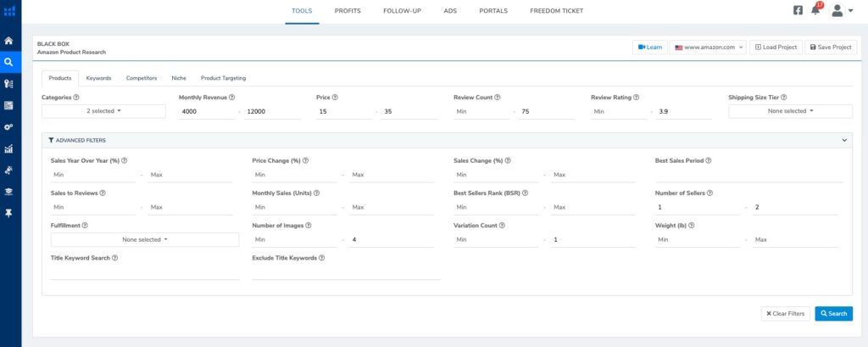Switch to the Product Targeting tab
The width and height of the screenshot is (868, 347).
pyautogui.click(x=223, y=78)
